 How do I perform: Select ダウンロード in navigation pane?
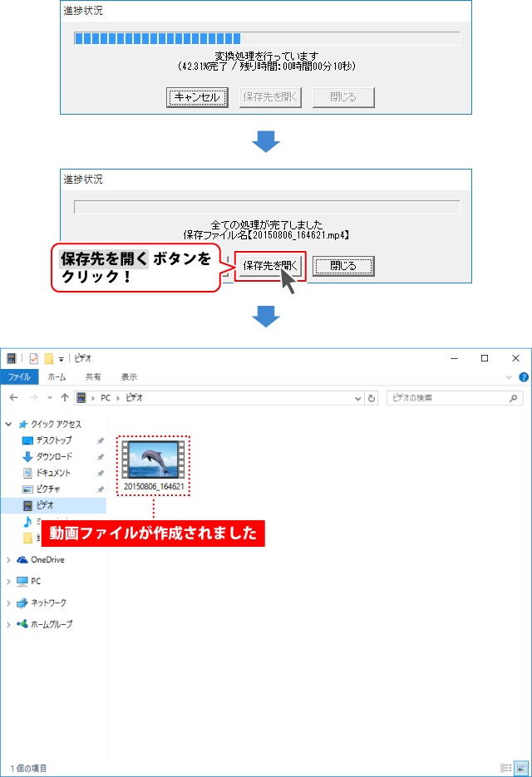point(54,456)
